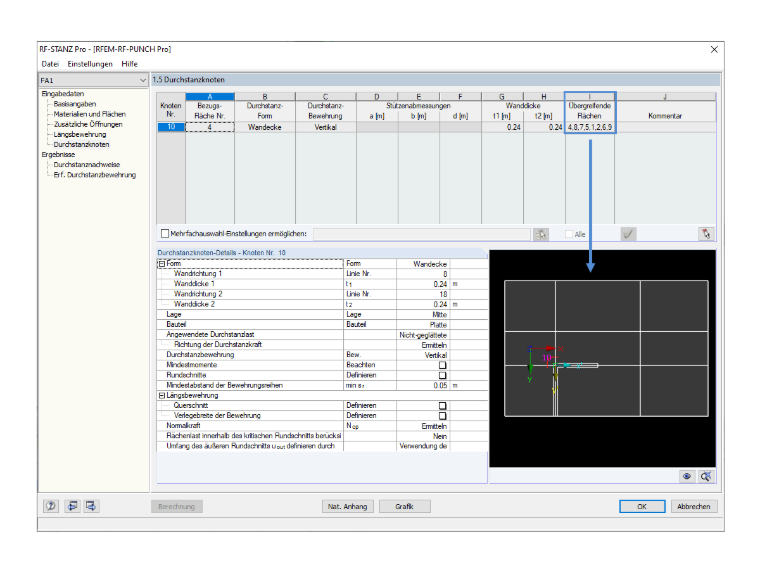Click the multi-select settings input field
Image resolution: width=760 pixels, height=570 pixels.
click(x=422, y=234)
